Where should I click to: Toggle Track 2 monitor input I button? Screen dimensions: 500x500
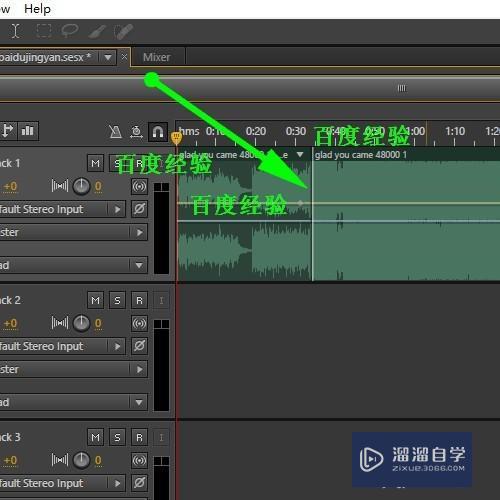161,300
